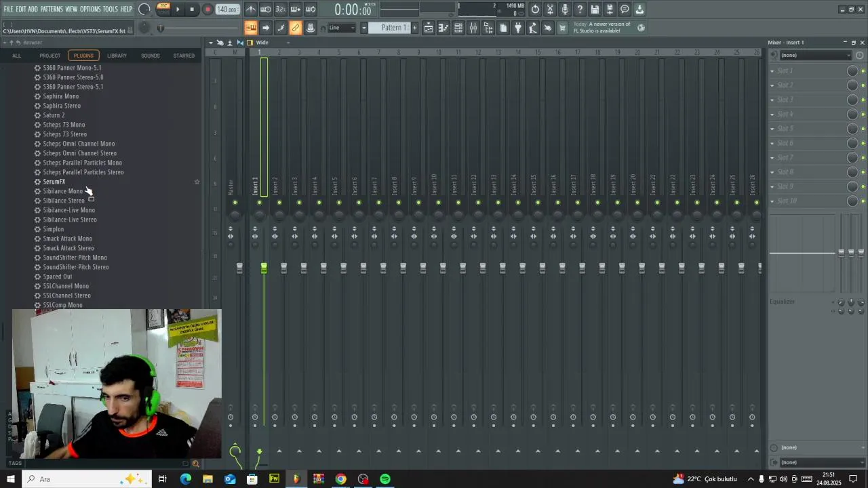The height and width of the screenshot is (488, 868).
Task: Click the browser search magnifier icon
Action: 195,464
